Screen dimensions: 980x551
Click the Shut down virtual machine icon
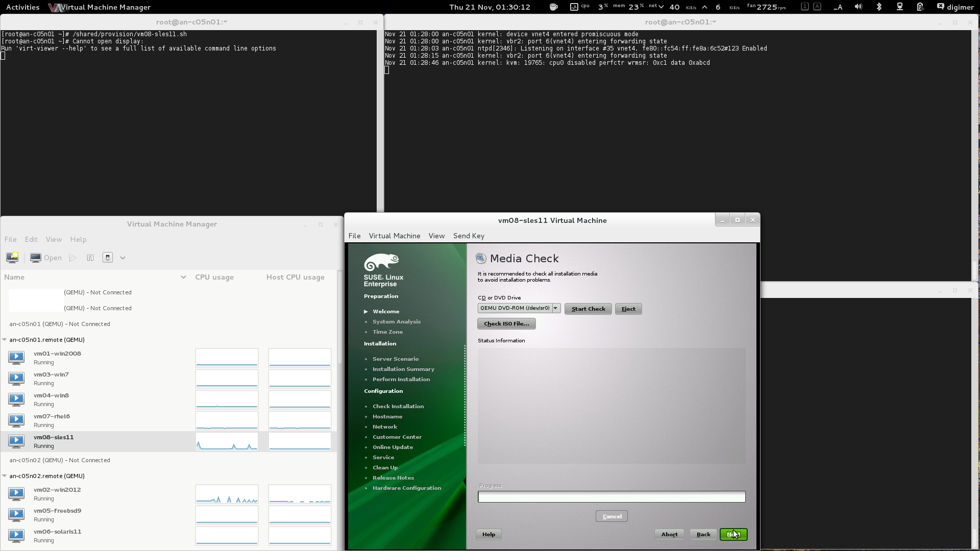coord(108,258)
